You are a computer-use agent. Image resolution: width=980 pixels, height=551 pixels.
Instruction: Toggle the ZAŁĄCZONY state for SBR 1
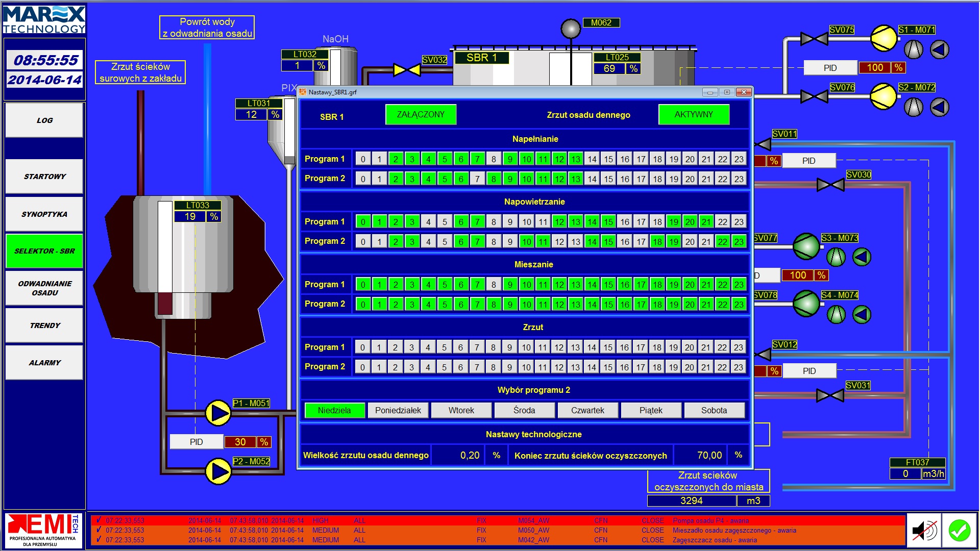point(421,114)
